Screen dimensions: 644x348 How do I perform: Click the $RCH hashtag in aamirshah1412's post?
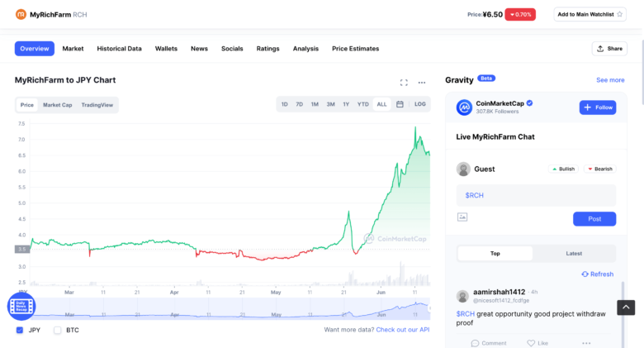coord(466,314)
